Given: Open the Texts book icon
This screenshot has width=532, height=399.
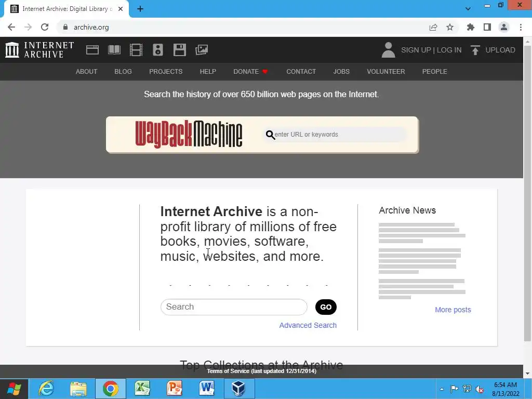Looking at the screenshot, I should click(114, 50).
